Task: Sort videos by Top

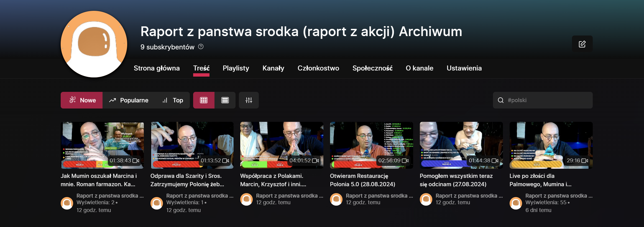Action: pos(173,100)
